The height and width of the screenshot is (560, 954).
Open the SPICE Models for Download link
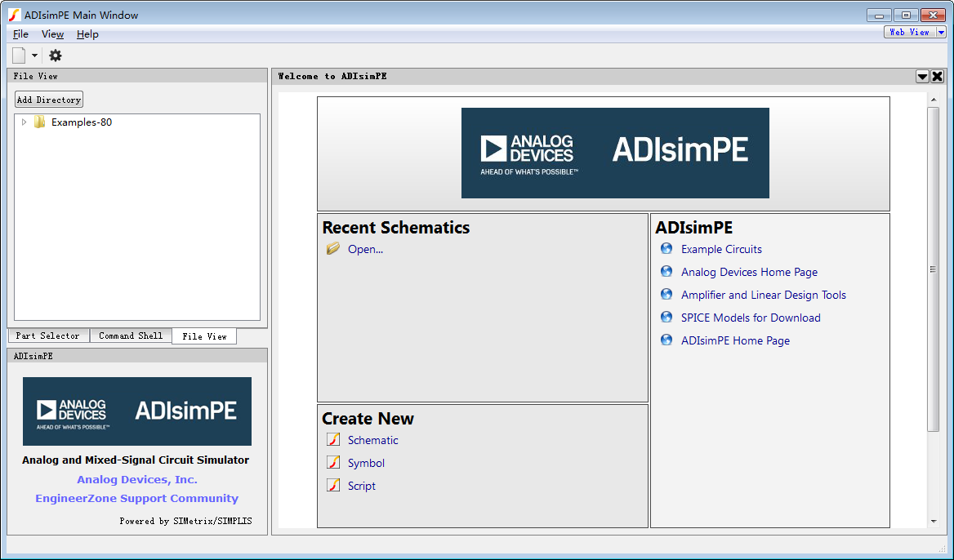tap(751, 318)
